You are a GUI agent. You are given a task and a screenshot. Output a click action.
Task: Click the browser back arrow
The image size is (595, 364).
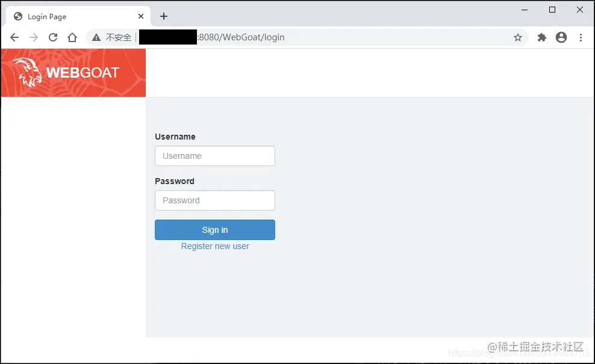pos(14,37)
